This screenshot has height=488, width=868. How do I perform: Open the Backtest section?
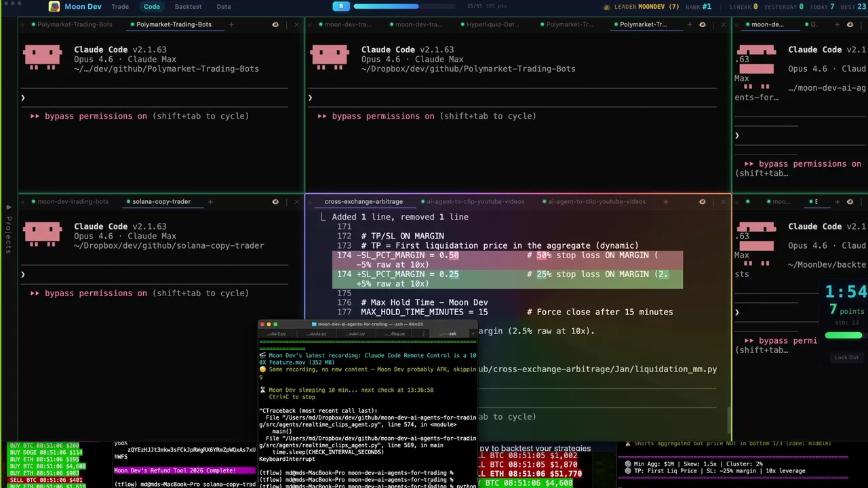188,6
